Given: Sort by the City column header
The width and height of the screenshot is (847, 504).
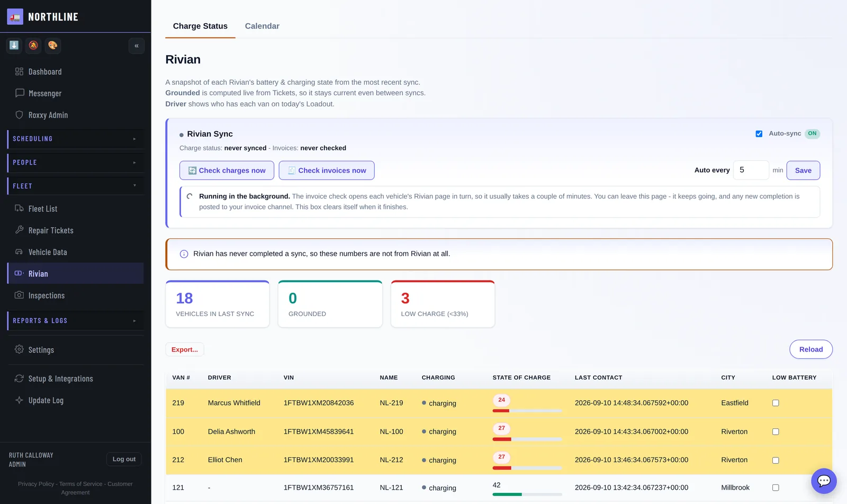Looking at the screenshot, I should (728, 378).
